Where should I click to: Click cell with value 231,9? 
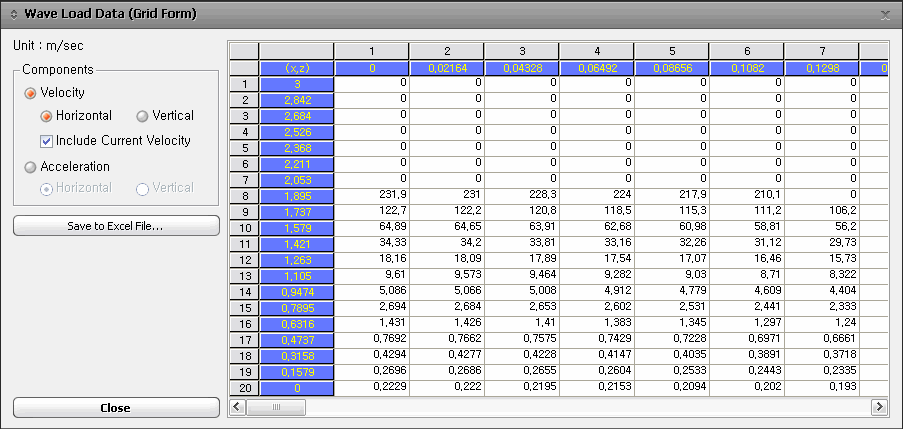371,196
